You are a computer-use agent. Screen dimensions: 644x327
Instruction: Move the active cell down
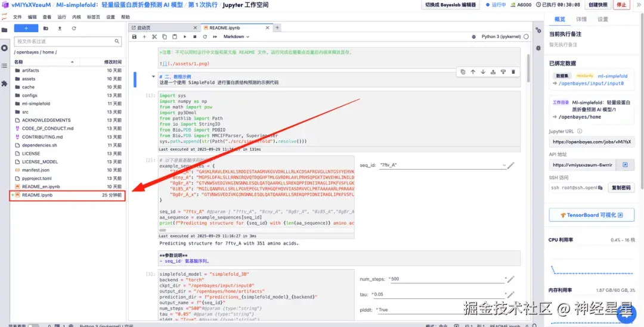(483, 72)
